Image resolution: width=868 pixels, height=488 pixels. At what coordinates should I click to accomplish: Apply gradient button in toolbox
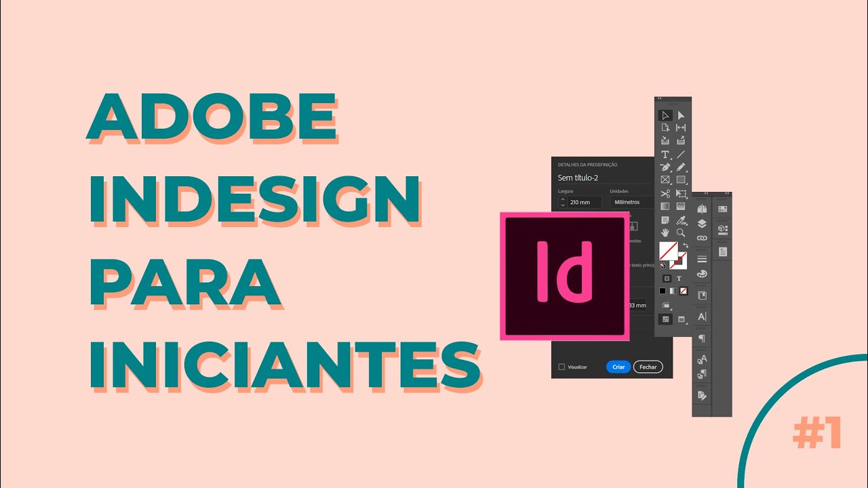point(673,291)
